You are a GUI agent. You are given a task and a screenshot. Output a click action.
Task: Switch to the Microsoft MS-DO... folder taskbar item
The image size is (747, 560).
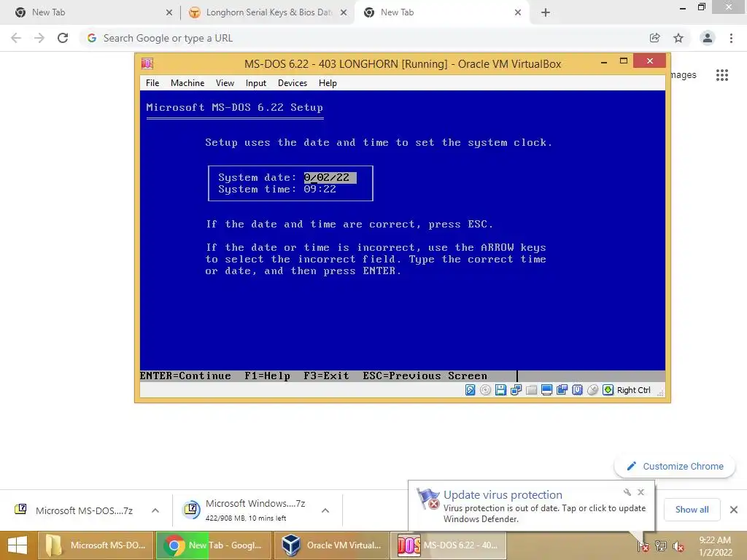[x=96, y=545]
